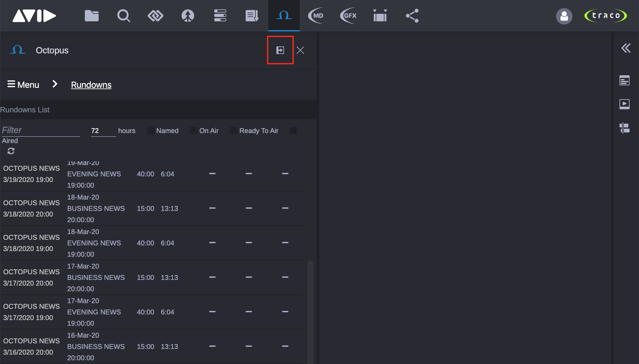
Task: Click the share nodes icon
Action: (412, 16)
